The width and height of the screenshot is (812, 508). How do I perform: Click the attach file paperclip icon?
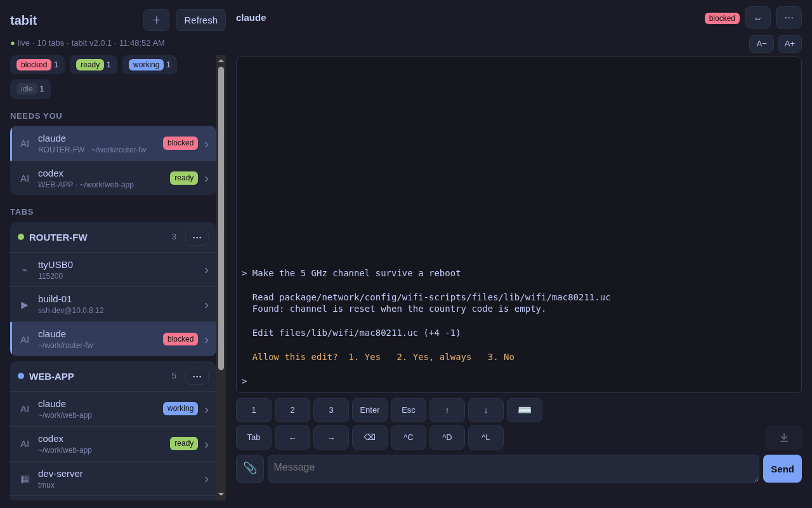[250, 469]
